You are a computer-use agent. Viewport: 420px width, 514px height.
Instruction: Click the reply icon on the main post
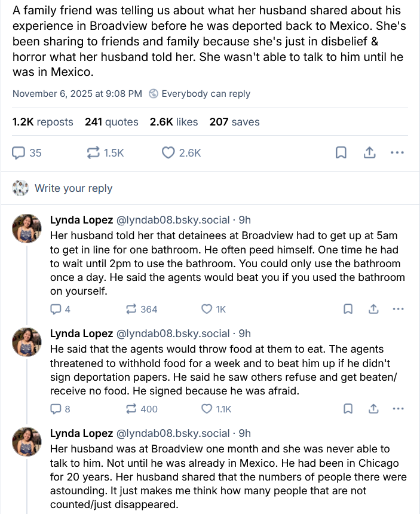click(x=19, y=152)
